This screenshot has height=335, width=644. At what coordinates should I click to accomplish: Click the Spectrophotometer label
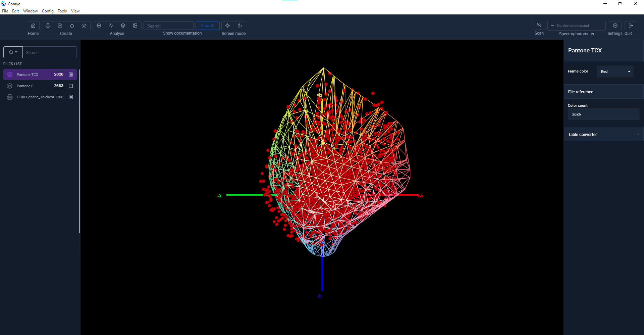tap(577, 34)
